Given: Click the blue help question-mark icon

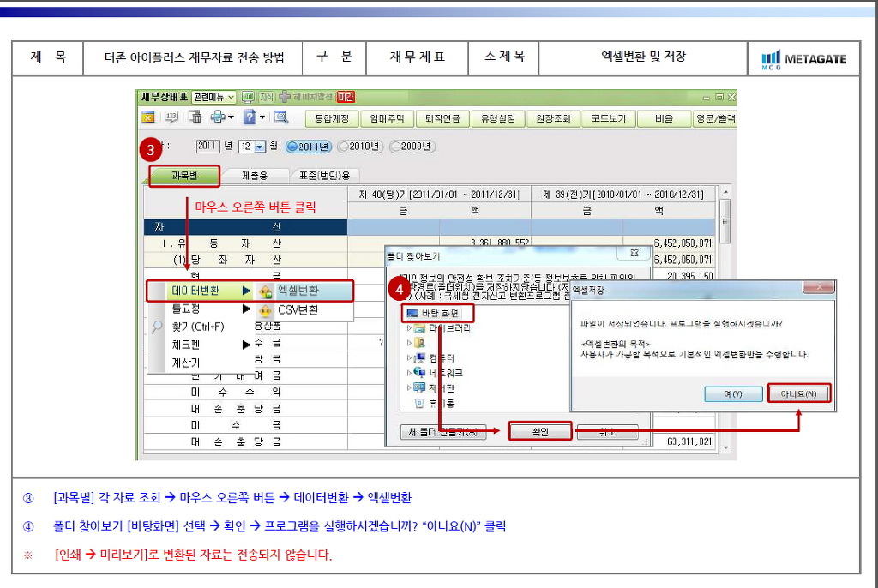Looking at the screenshot, I should [250, 117].
